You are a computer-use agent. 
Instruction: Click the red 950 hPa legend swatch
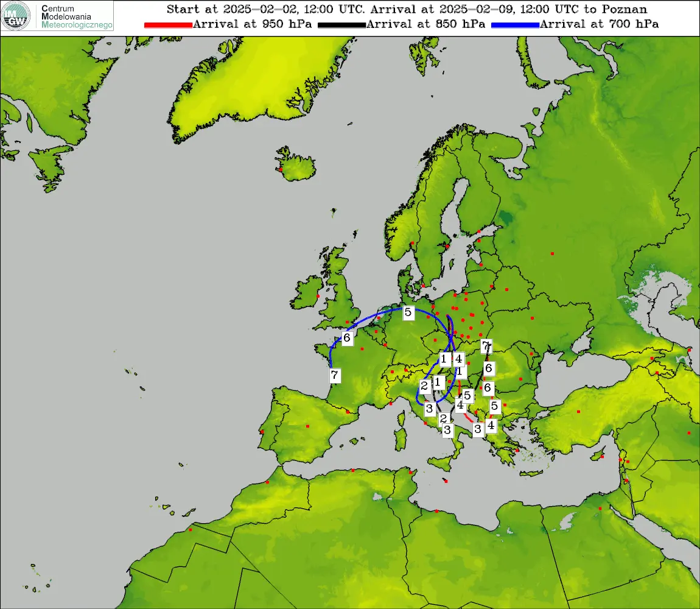pyautogui.click(x=168, y=25)
